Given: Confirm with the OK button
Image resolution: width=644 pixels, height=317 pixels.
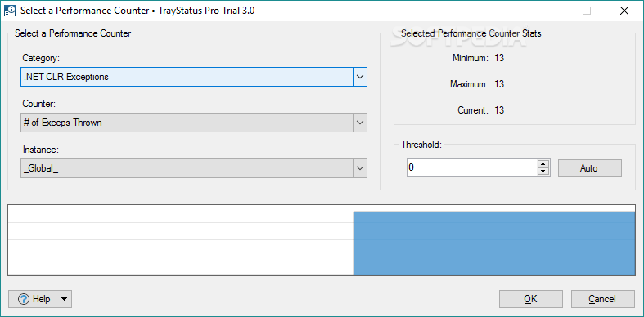Looking at the screenshot, I should (530, 299).
